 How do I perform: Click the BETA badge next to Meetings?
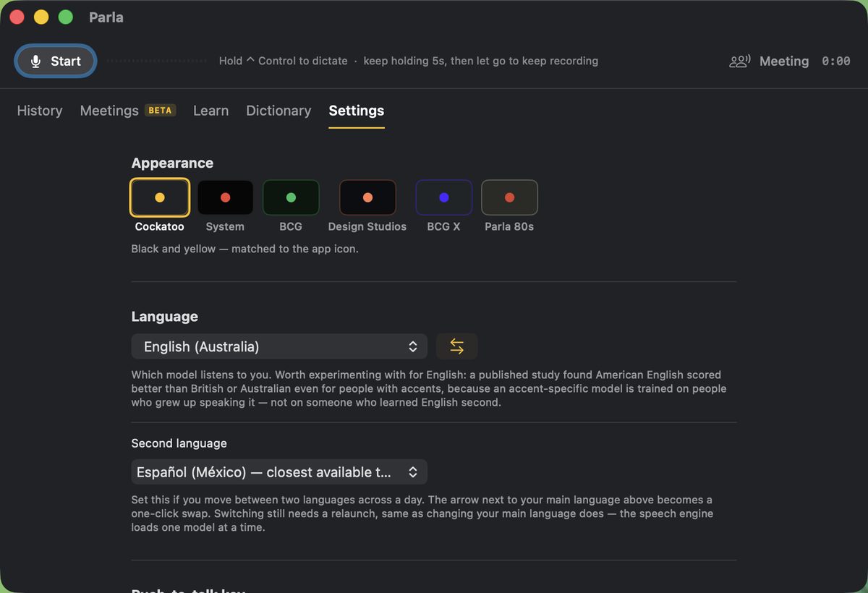(160, 111)
